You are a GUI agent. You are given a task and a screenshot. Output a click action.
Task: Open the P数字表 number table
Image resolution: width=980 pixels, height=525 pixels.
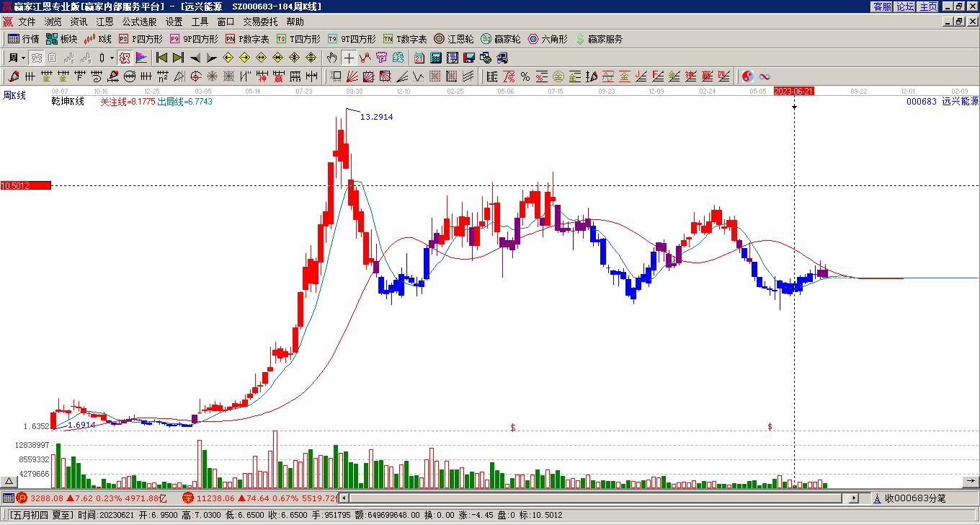point(247,39)
